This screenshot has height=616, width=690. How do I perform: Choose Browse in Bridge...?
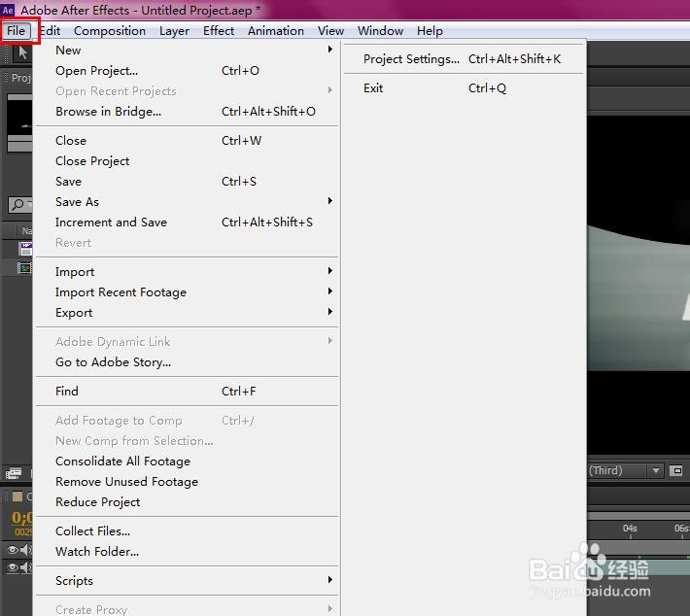[x=187, y=112]
